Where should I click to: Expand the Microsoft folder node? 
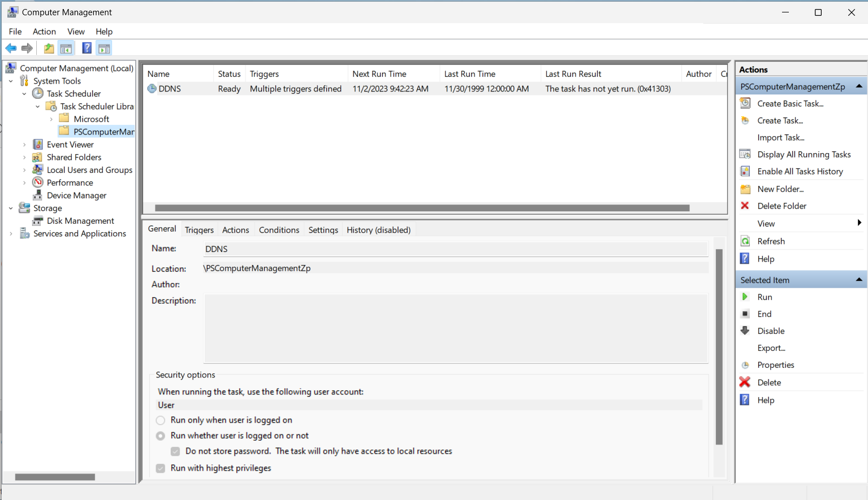[x=51, y=119]
